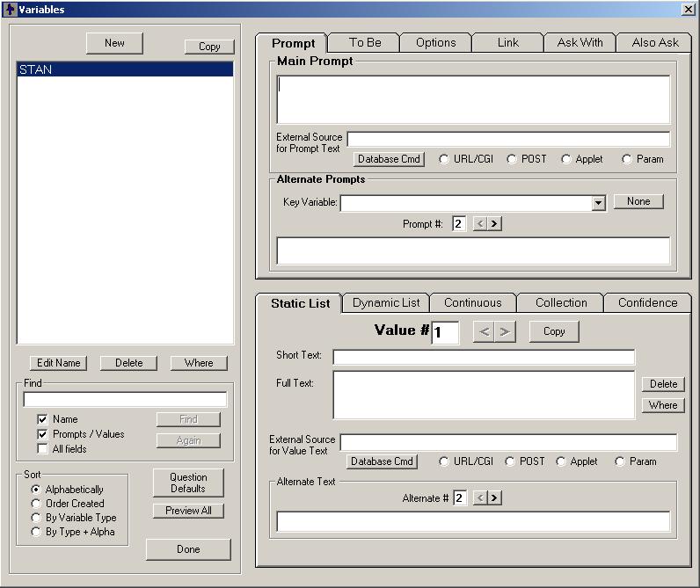Click the Find button
This screenshot has width=700, height=588.
pos(188,419)
